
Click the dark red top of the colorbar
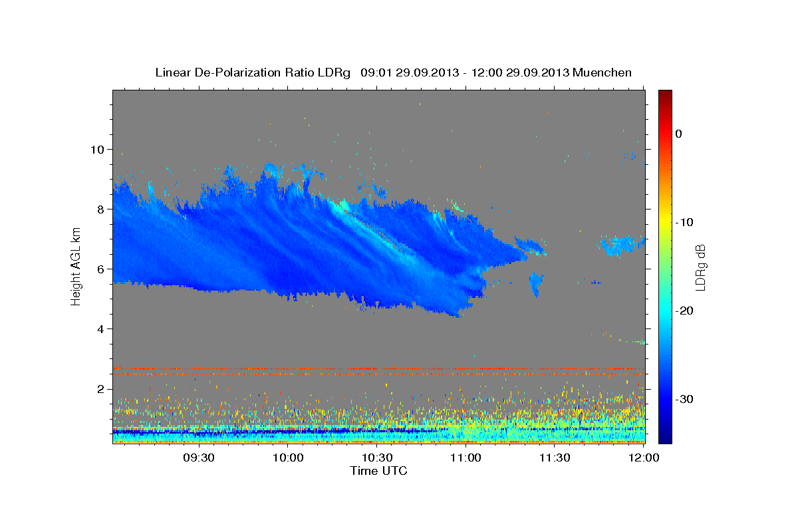point(665,95)
